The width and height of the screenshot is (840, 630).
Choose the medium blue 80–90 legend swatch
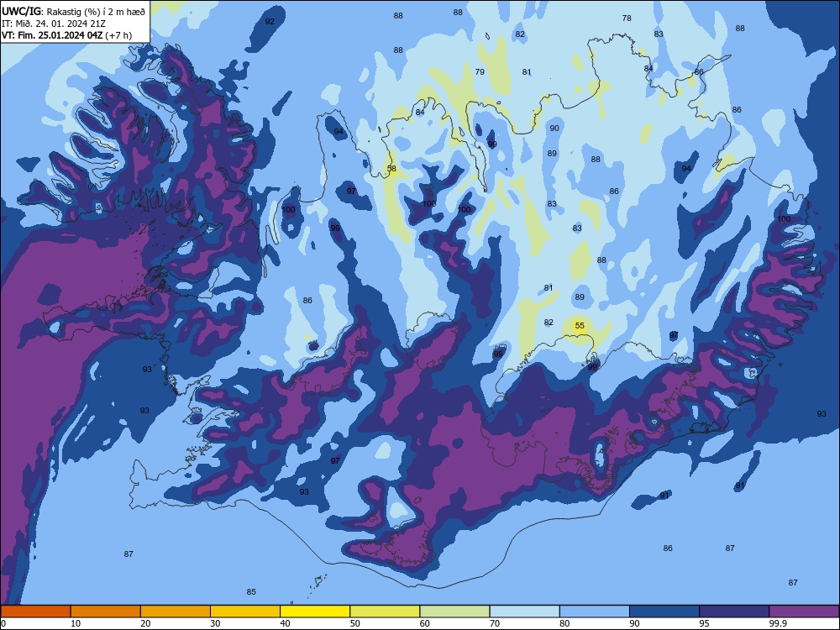click(595, 612)
